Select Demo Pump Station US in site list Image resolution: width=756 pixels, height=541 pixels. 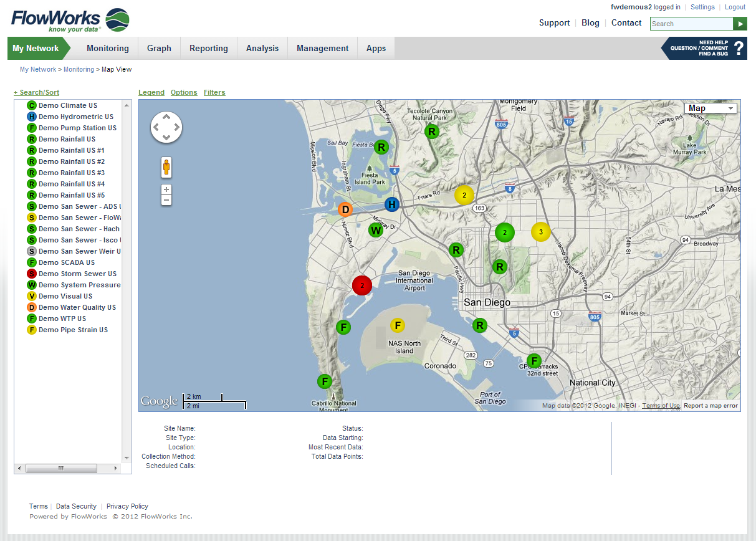pos(77,128)
